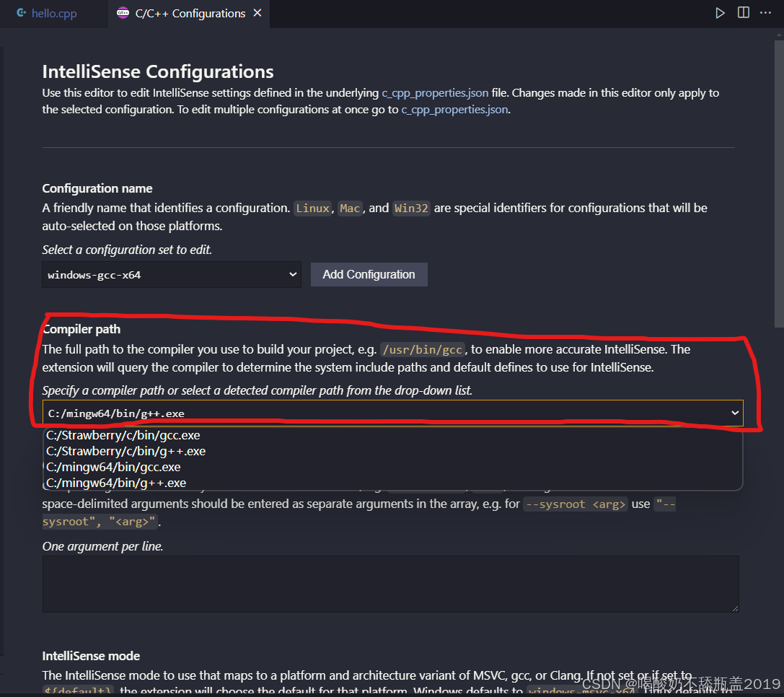Viewport: 784px width, 697px height.
Task: Switch to the hello.cpp tab
Action: (x=54, y=14)
